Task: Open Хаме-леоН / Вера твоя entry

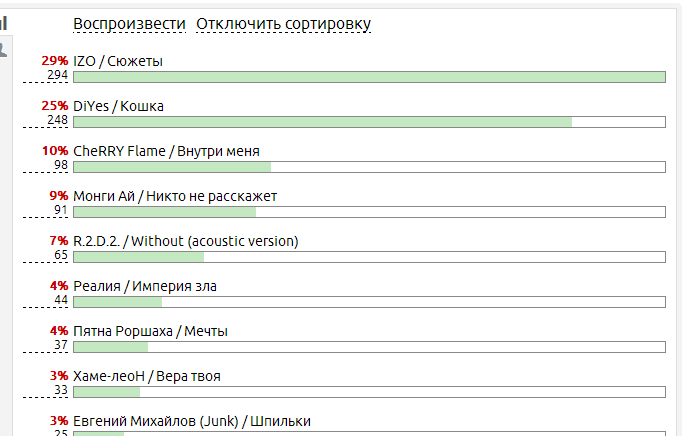Action: (x=147, y=376)
